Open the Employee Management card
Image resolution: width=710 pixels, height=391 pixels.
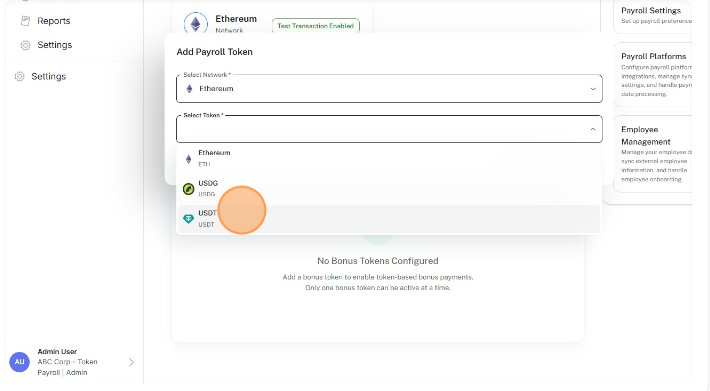click(653, 154)
